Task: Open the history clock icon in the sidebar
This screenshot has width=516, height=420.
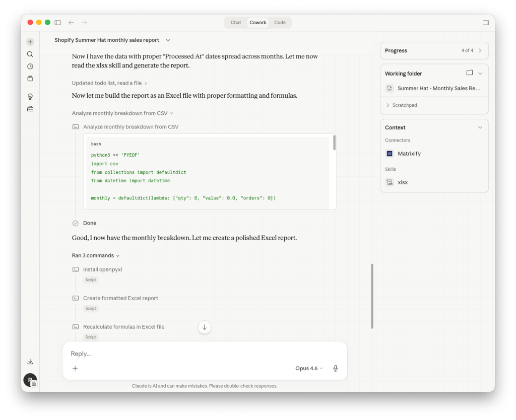Action: (30, 66)
